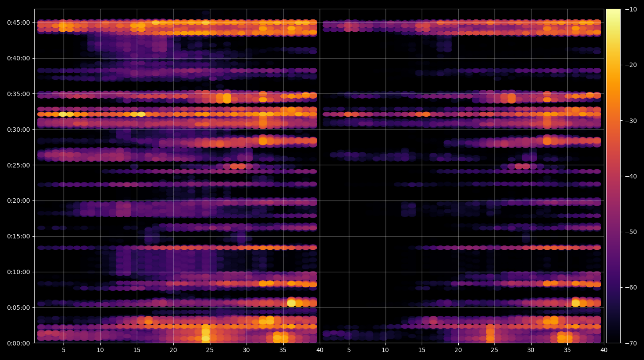
Task: Click x-axis label 5 of right plot
Action: (349, 350)
